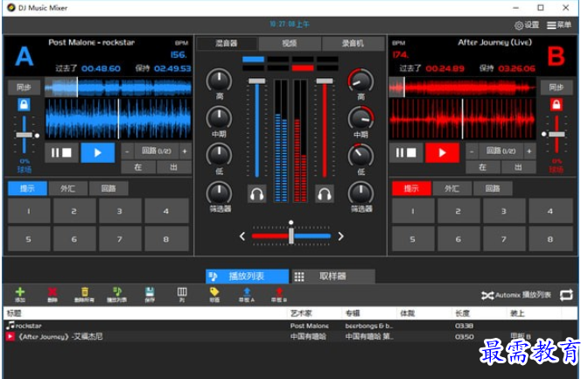Click red play button on deck B
The width and height of the screenshot is (588, 379).
point(442,152)
